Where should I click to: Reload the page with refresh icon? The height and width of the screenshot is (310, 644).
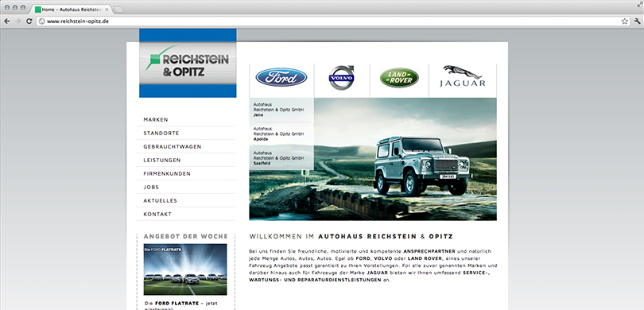pyautogui.click(x=29, y=21)
